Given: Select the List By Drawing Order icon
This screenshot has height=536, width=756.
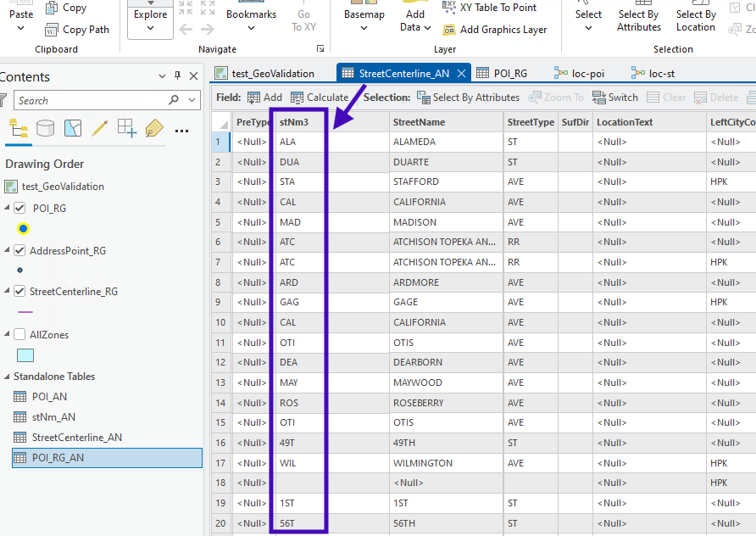Looking at the screenshot, I should tap(18, 128).
